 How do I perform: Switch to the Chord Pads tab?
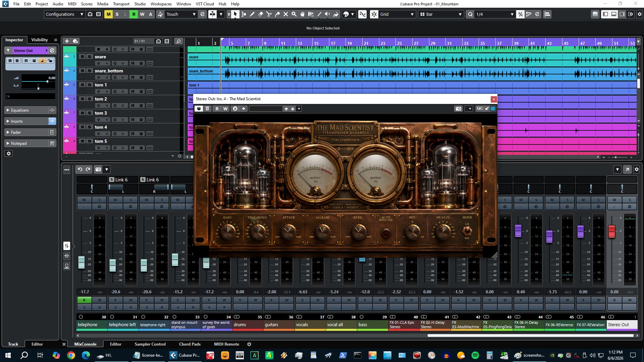(190, 344)
